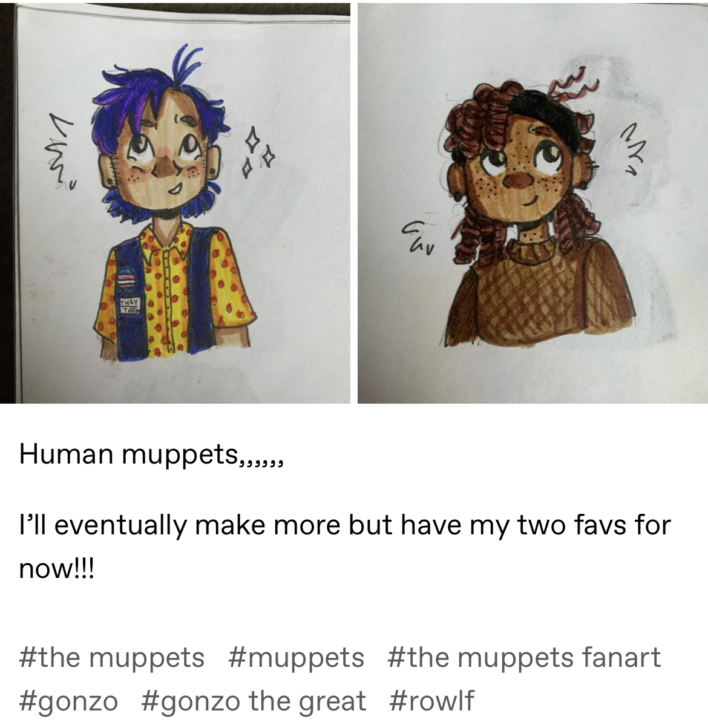Select the standalone #gonzo hashtag
The image size is (708, 728).
pyautogui.click(x=68, y=701)
